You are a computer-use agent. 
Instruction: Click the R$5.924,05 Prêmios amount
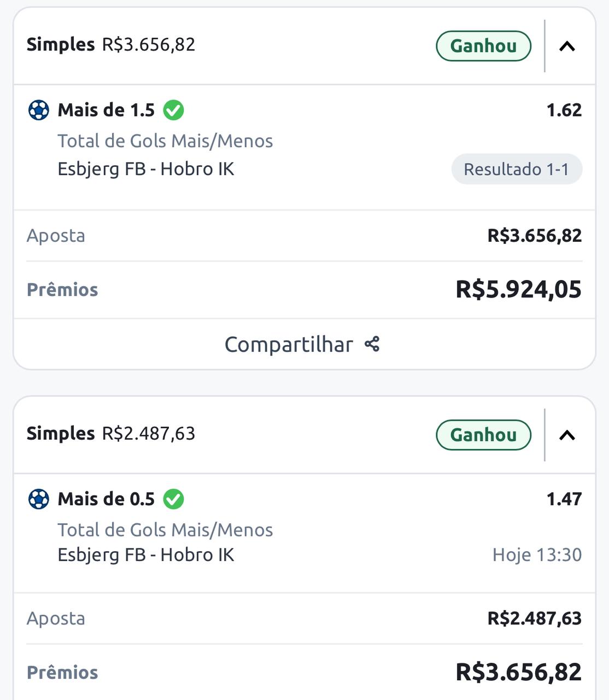518,289
